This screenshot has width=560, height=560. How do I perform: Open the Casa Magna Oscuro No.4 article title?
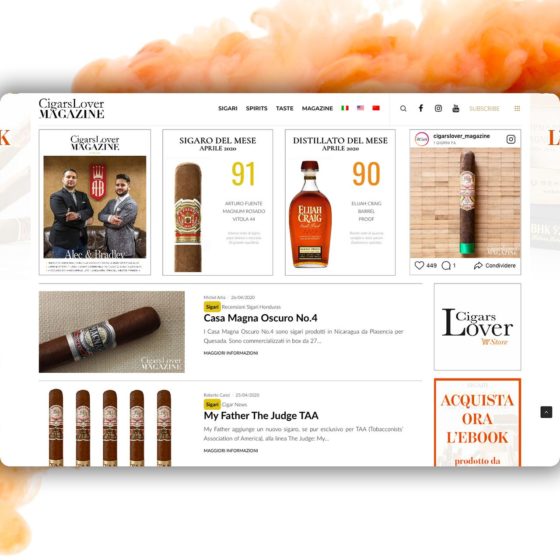point(260,318)
